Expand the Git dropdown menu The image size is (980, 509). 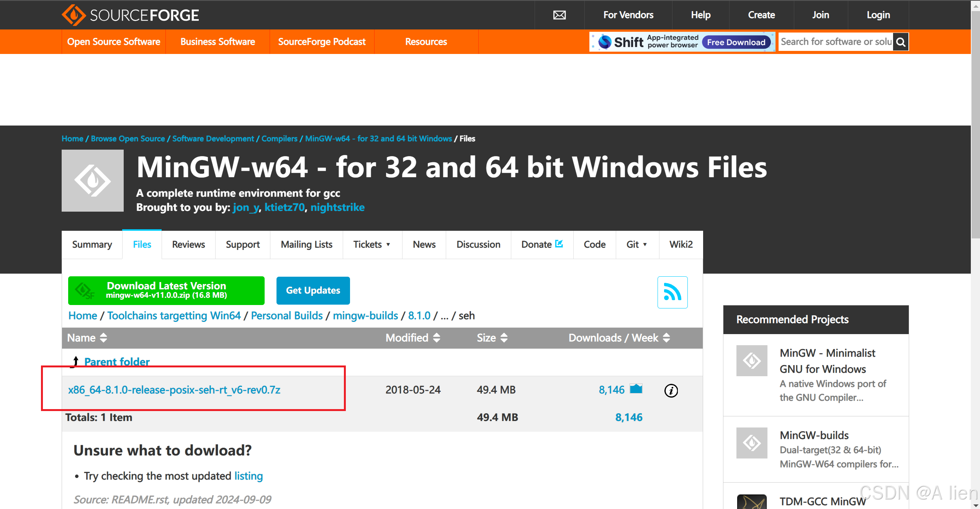pos(645,245)
